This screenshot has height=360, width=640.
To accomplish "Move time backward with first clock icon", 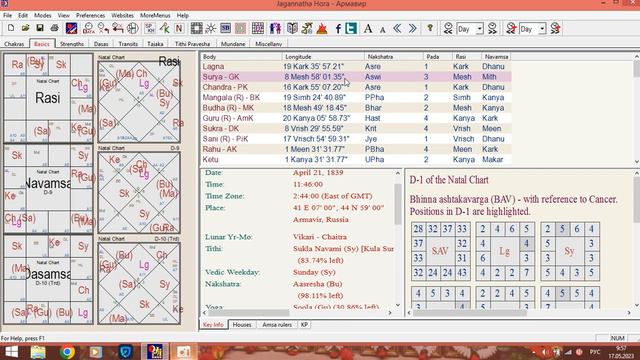I will (x=448, y=28).
